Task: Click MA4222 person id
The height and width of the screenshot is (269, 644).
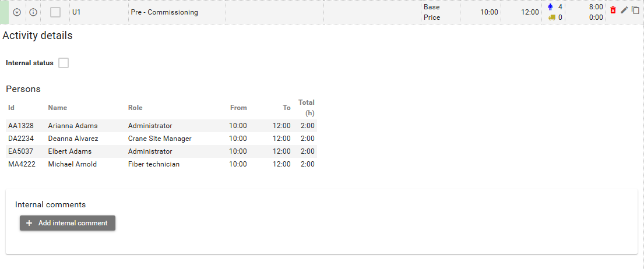Action: [x=21, y=164]
